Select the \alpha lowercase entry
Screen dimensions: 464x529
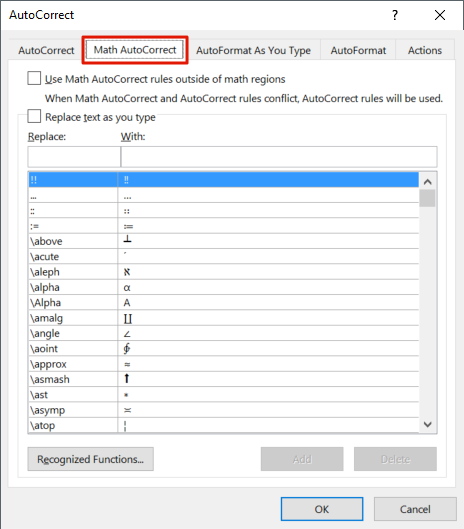click(224, 287)
